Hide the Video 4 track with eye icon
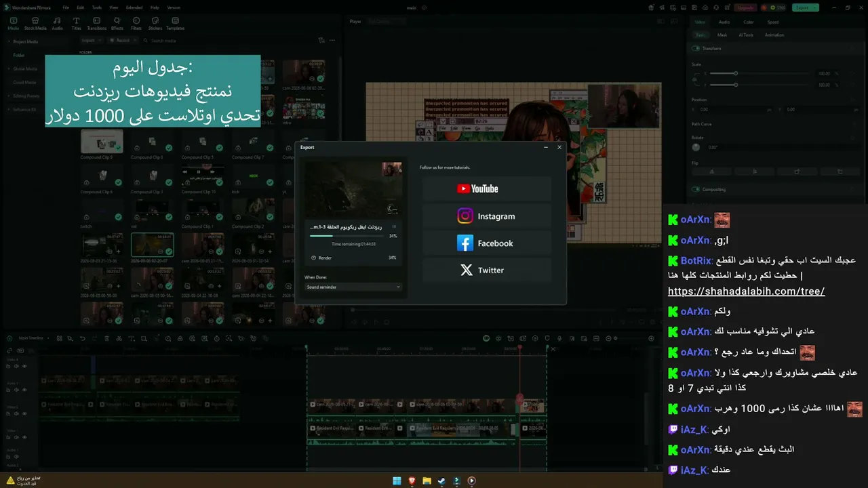 point(24,366)
